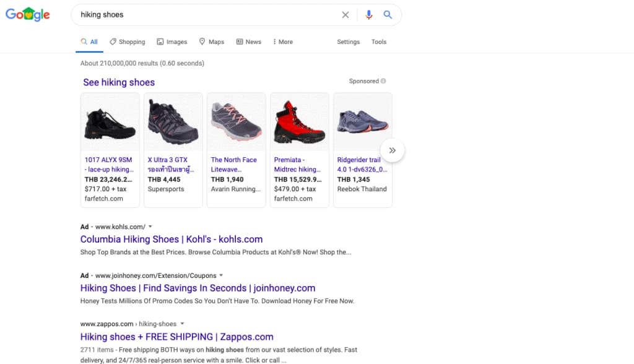Open the Sponsored info icon
The width and height of the screenshot is (634, 364).
click(x=383, y=81)
